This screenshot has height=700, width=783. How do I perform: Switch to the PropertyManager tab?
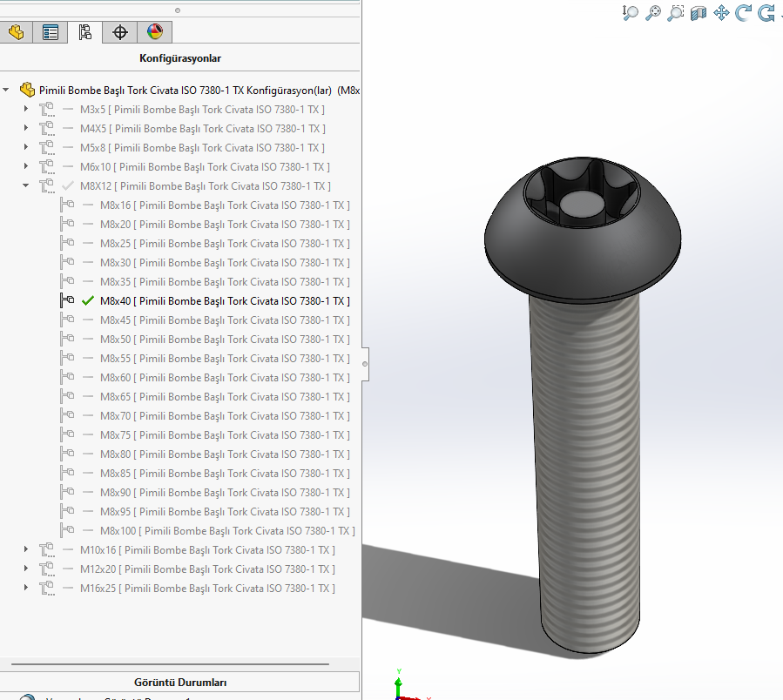coord(51,32)
